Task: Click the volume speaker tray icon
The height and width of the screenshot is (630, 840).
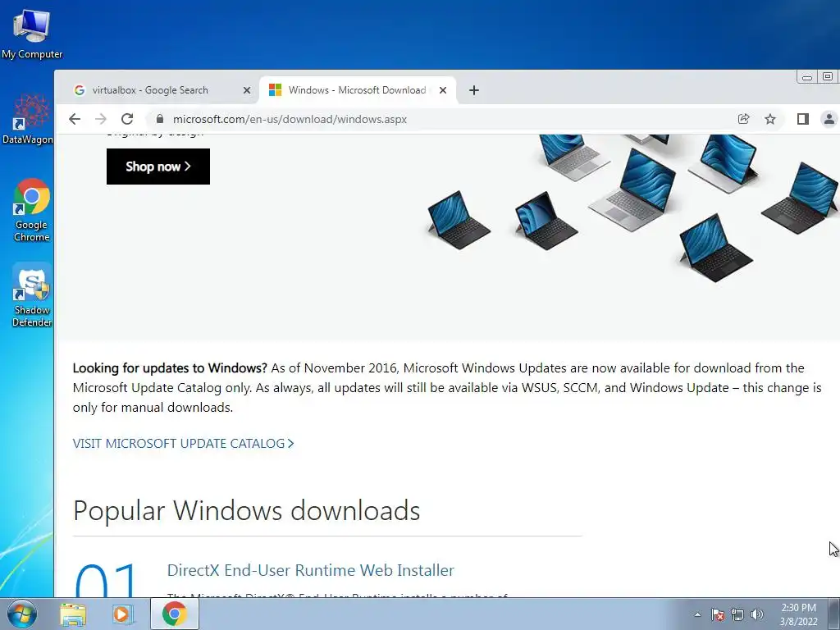Action: tap(757, 614)
